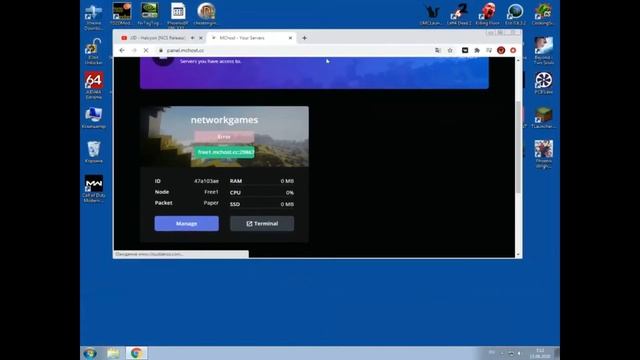Click the red circular update icon
Viewport: 640px width, 360px height.
[x=513, y=50]
